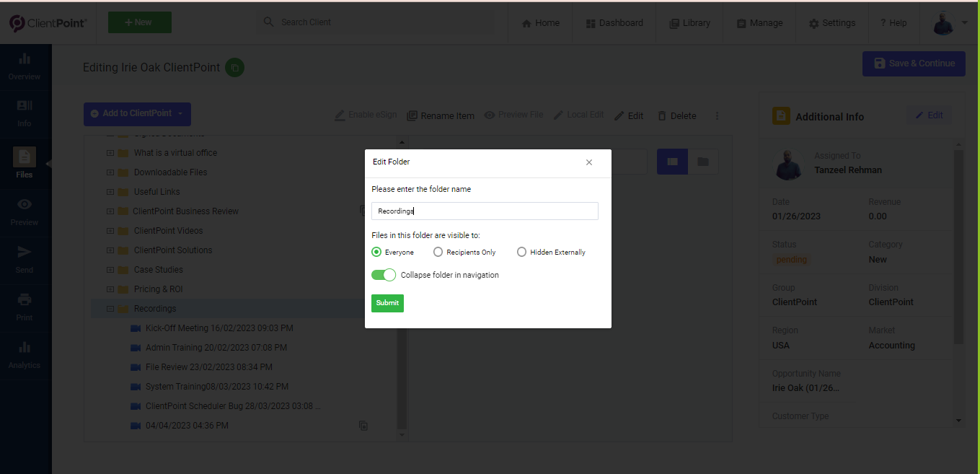Click the folder name input field
980x474 pixels.
point(485,211)
